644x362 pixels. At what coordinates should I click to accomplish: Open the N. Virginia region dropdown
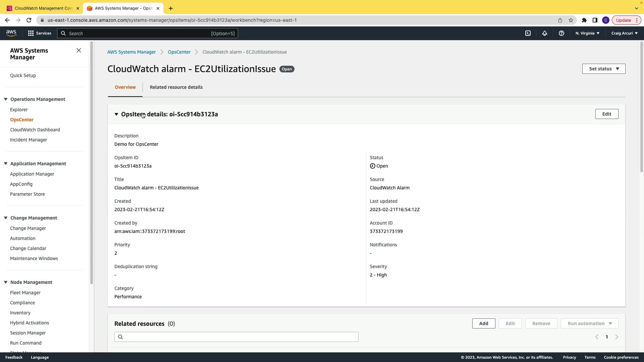point(587,33)
